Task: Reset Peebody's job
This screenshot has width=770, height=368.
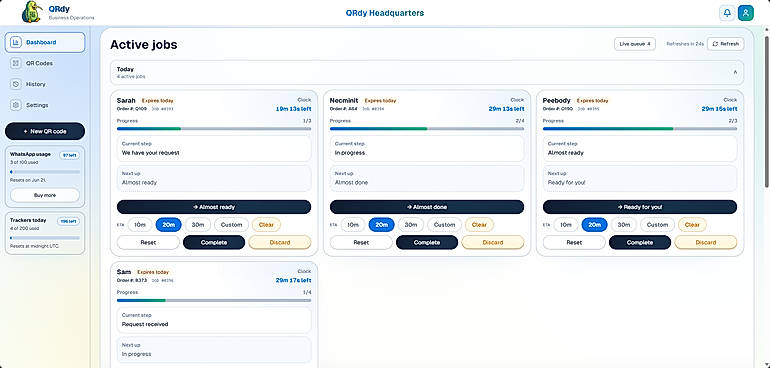Action: [x=575, y=242]
